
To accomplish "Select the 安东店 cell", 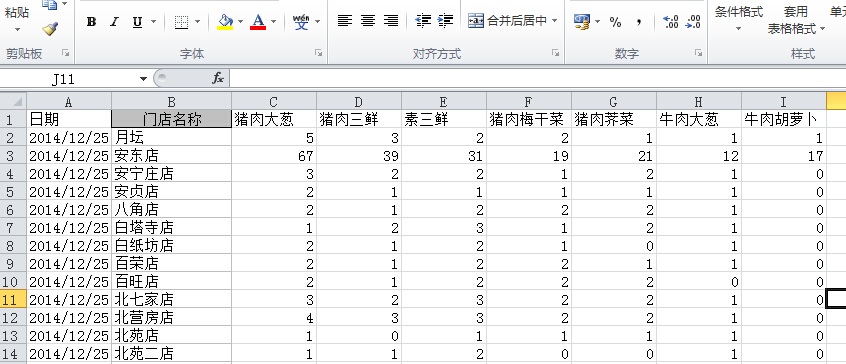I will [172, 155].
